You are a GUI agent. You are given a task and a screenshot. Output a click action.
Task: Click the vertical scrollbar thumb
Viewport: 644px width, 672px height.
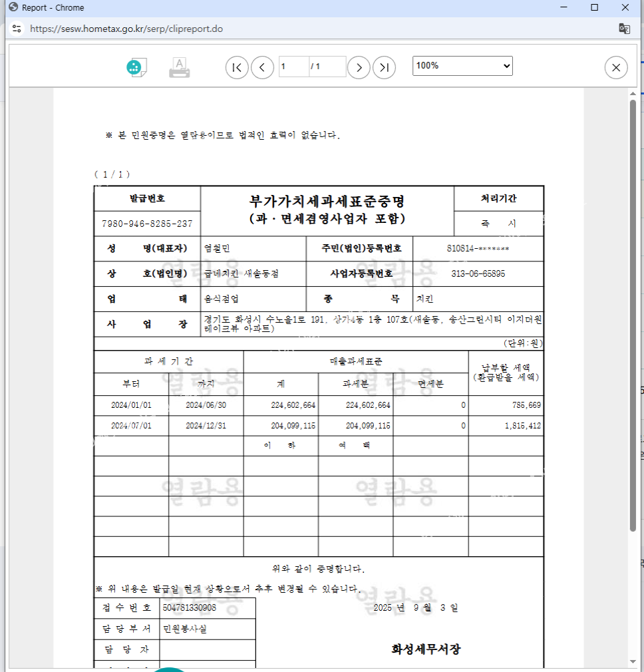[633, 313]
